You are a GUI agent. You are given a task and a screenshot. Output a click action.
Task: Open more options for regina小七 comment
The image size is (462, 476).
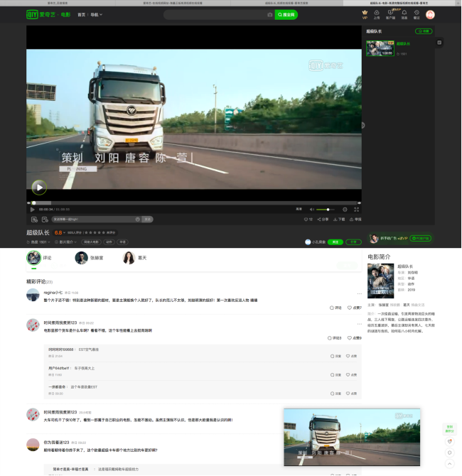(x=360, y=294)
